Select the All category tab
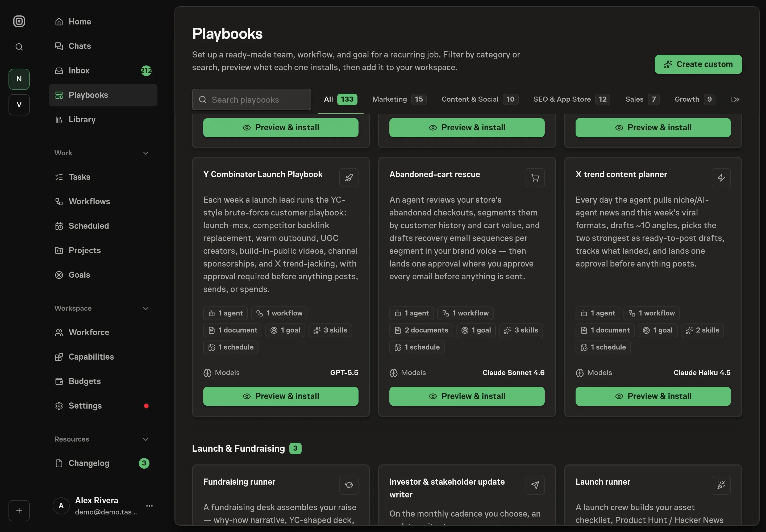 [x=340, y=99]
